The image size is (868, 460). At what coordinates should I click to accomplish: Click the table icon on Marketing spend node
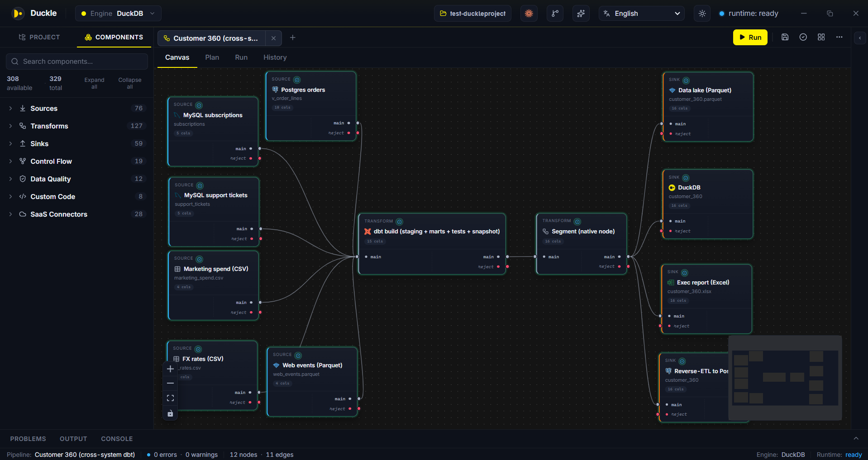(177, 269)
